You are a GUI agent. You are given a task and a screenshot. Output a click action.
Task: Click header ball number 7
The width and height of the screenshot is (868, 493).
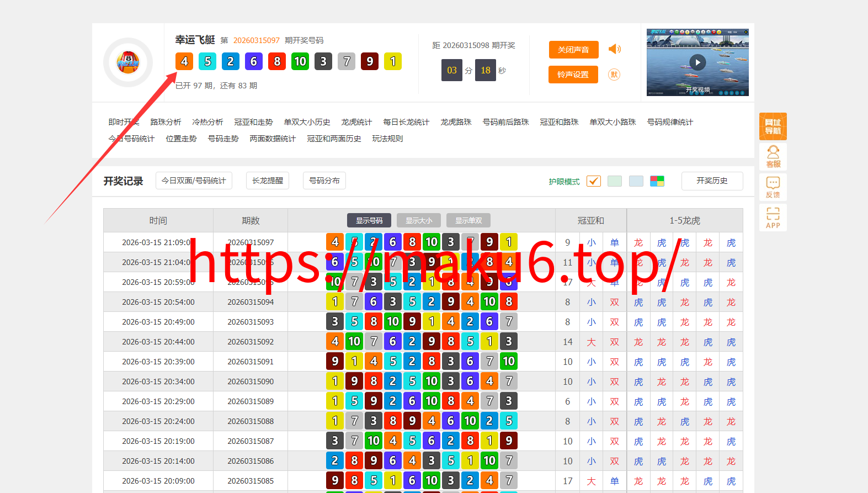click(347, 61)
